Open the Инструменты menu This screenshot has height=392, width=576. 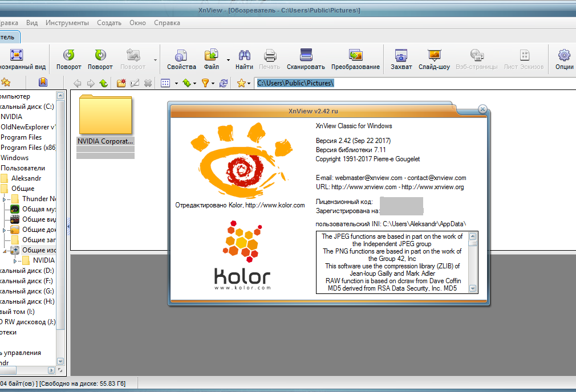click(x=67, y=23)
